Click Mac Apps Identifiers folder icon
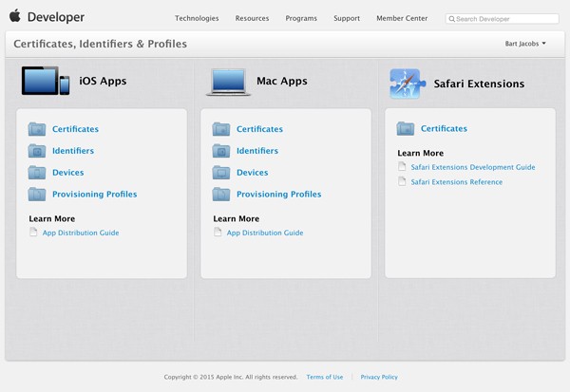570x392 pixels. click(221, 151)
